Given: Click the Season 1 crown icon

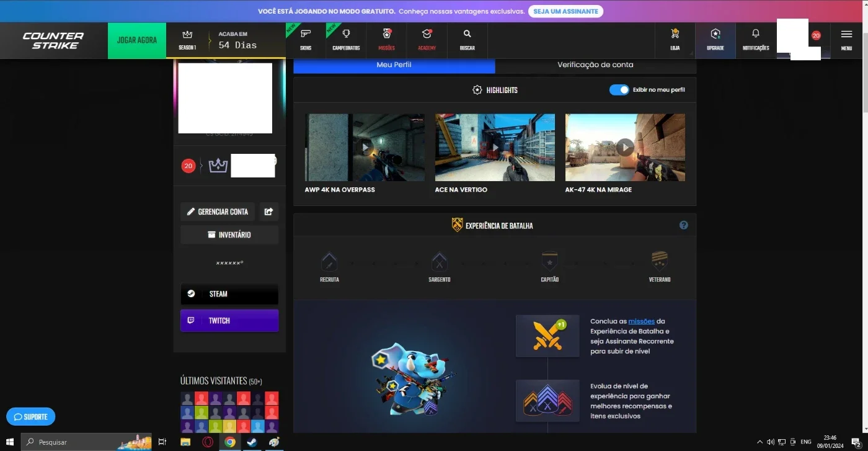Looking at the screenshot, I should [x=187, y=35].
